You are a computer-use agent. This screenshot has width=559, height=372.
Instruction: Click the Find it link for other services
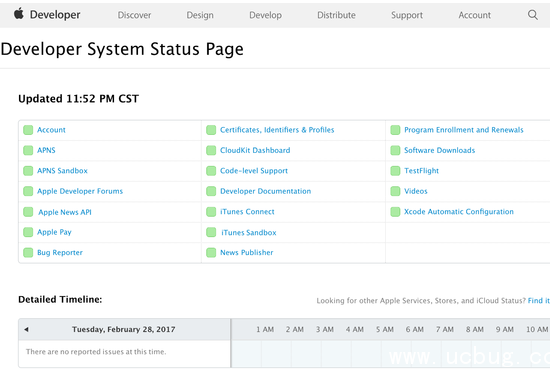point(539,301)
